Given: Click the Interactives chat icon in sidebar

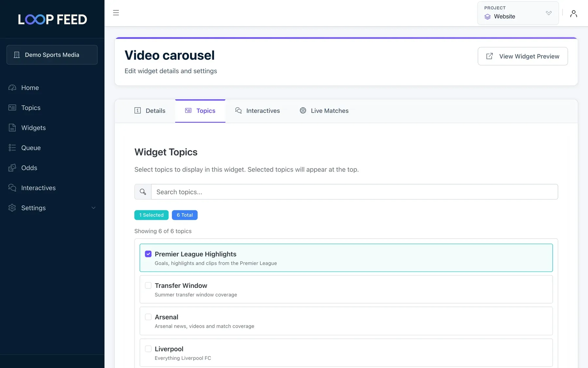Looking at the screenshot, I should 12,188.
